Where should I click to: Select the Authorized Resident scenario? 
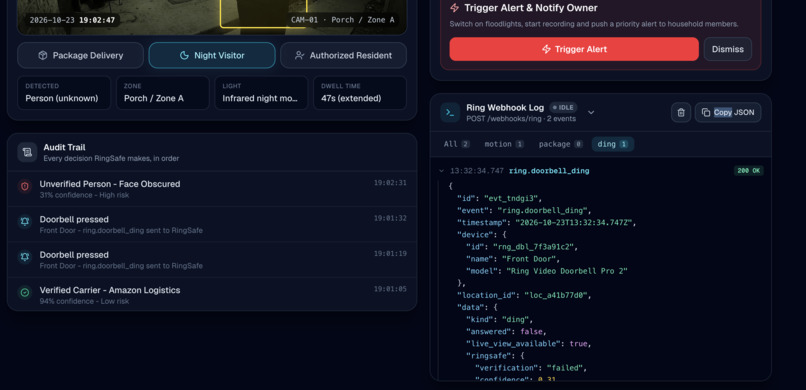click(x=343, y=55)
